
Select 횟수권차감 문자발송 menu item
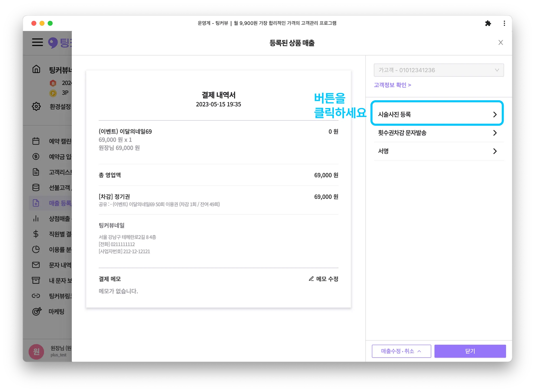437,133
